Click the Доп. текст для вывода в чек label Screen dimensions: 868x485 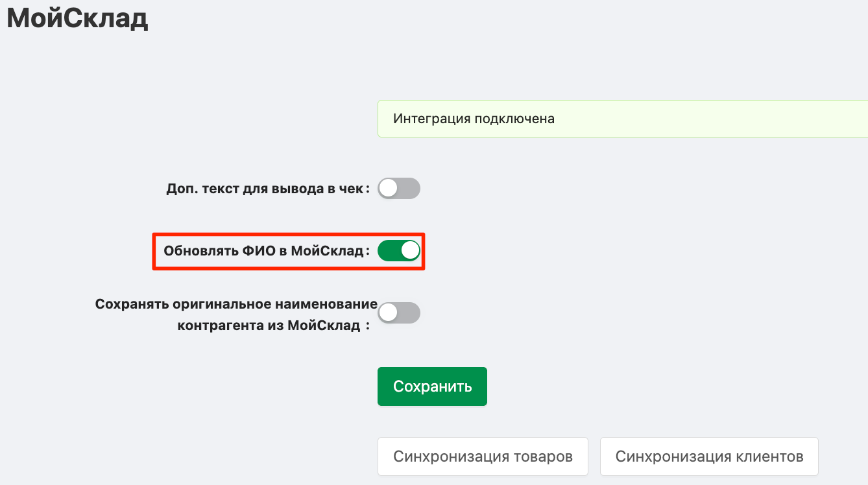click(x=267, y=189)
